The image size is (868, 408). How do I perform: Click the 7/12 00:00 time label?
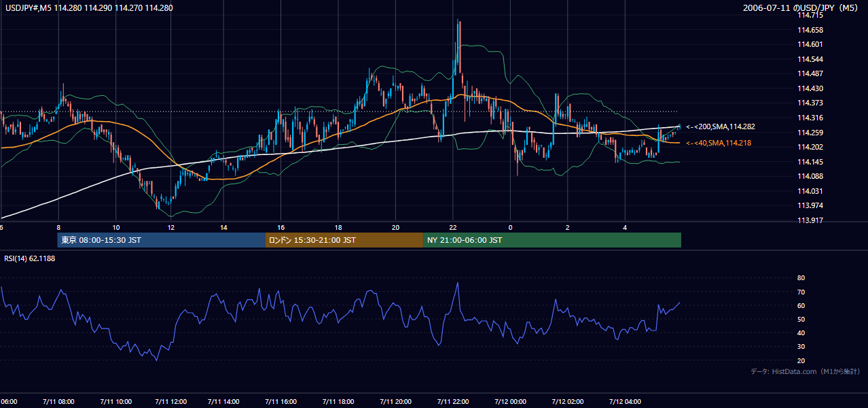click(x=510, y=402)
